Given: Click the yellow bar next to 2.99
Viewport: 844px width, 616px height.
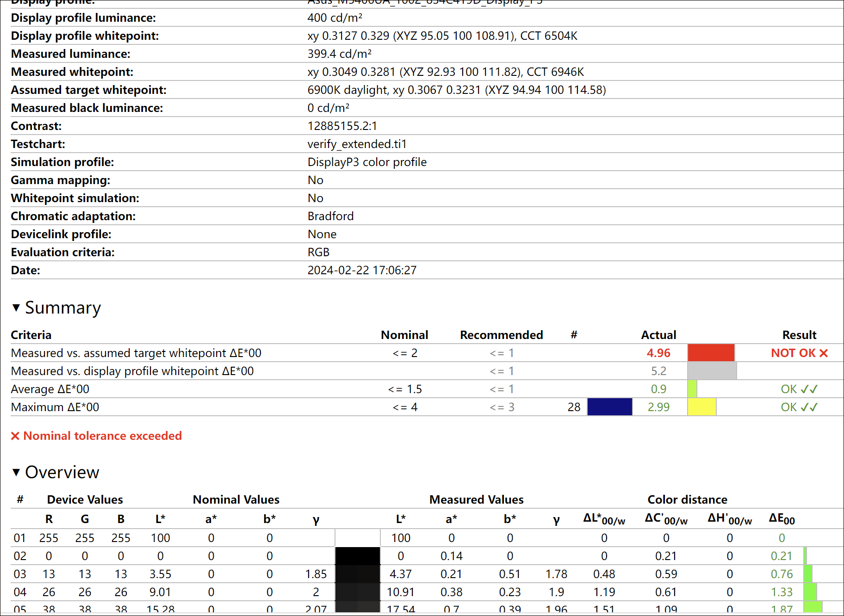Looking at the screenshot, I should pyautogui.click(x=701, y=407).
